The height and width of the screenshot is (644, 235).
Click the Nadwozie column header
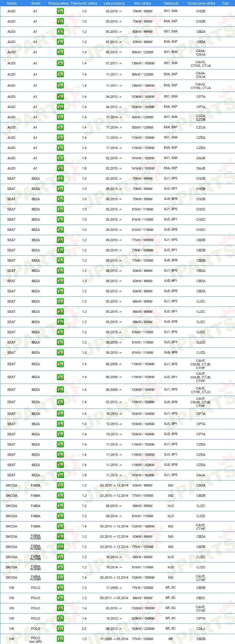(x=171, y=3)
